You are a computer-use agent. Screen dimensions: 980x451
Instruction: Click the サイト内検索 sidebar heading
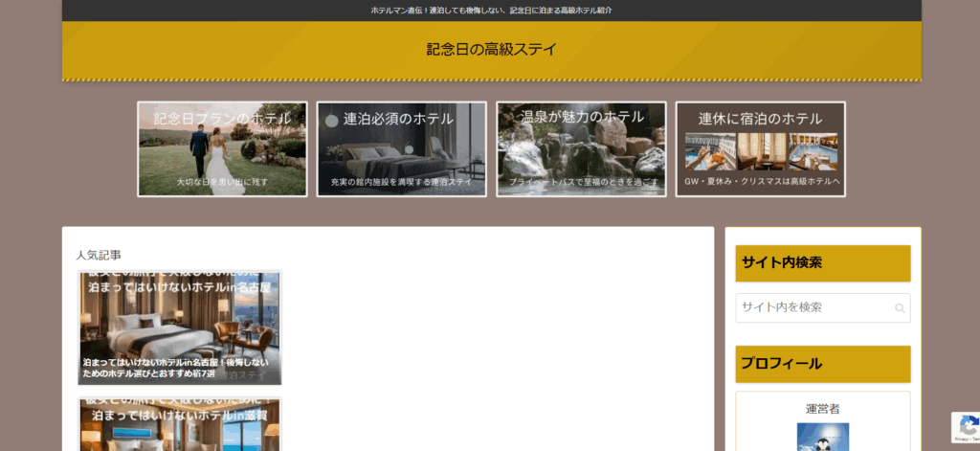pyautogui.click(x=782, y=263)
